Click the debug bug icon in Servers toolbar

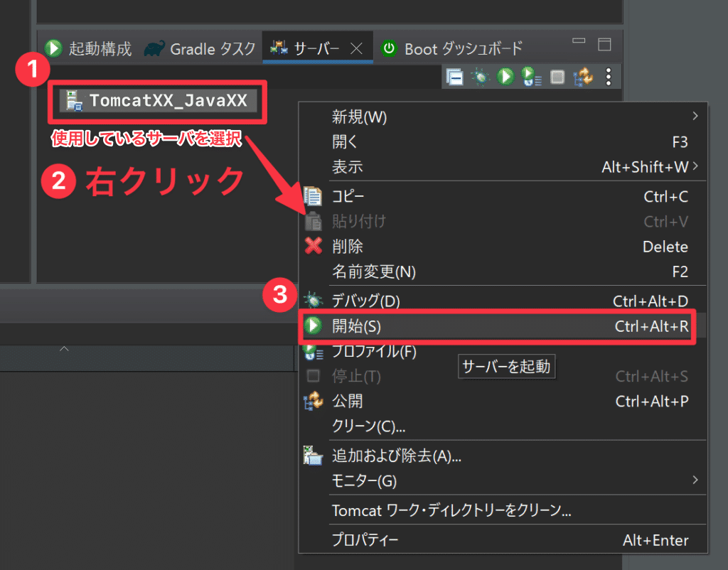point(481,76)
